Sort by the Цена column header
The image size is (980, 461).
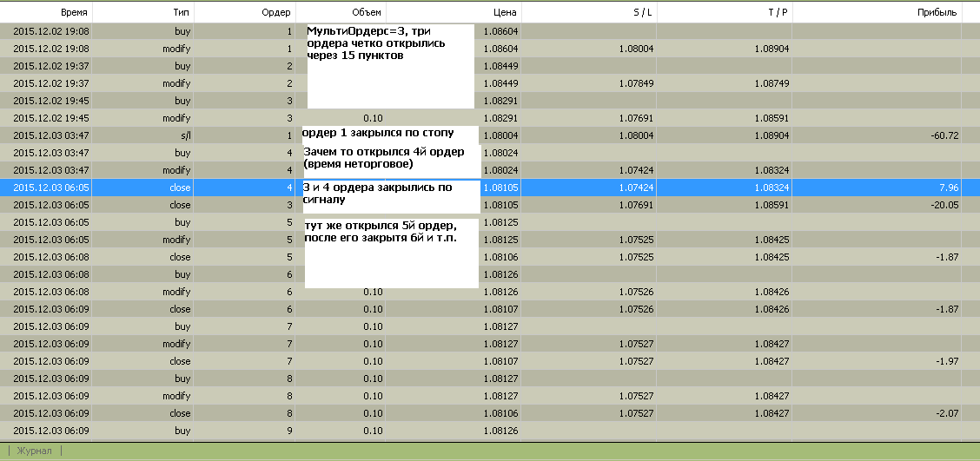click(x=506, y=12)
